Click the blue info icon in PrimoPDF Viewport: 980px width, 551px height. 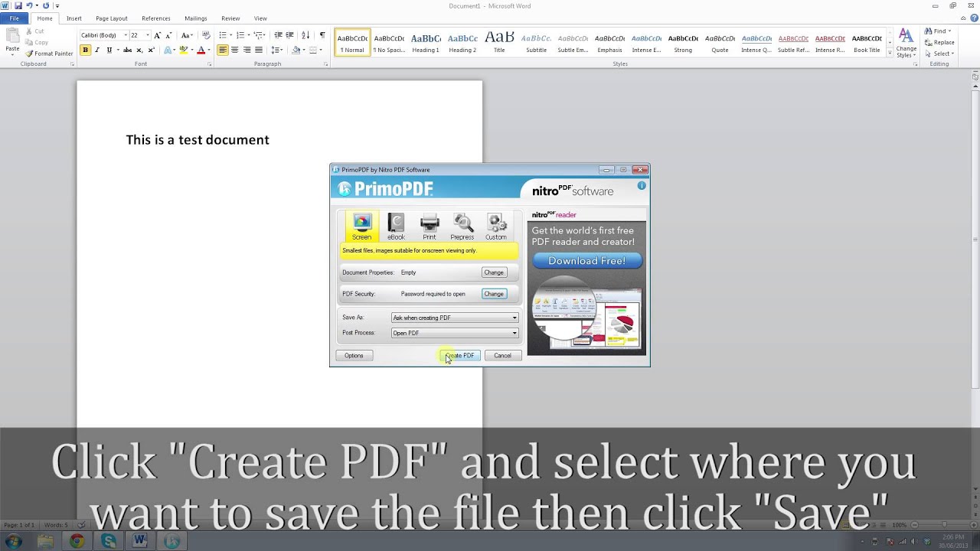(642, 185)
